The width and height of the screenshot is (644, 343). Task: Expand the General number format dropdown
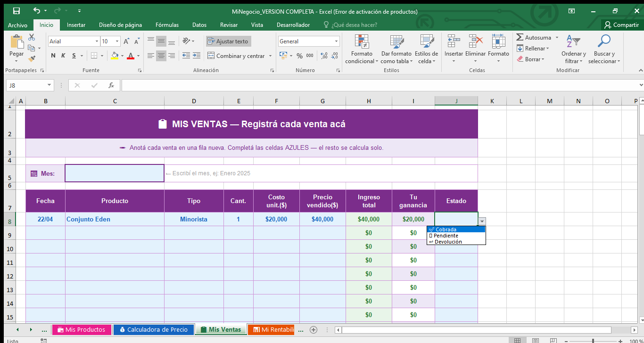coord(337,41)
